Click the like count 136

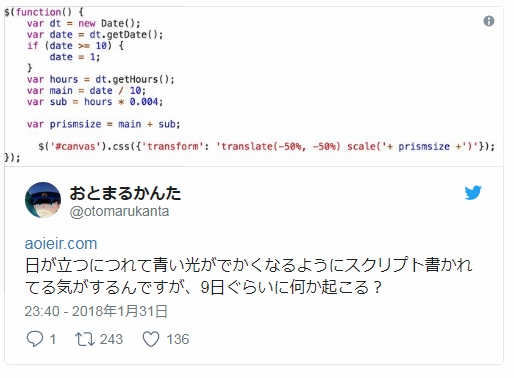[178, 339]
